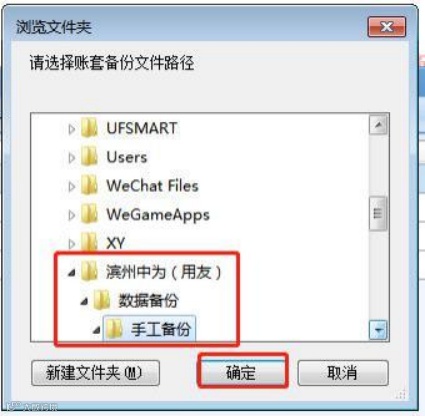Select the XY folder icon
Screen dimensions: 425x417
pyautogui.click(x=89, y=243)
